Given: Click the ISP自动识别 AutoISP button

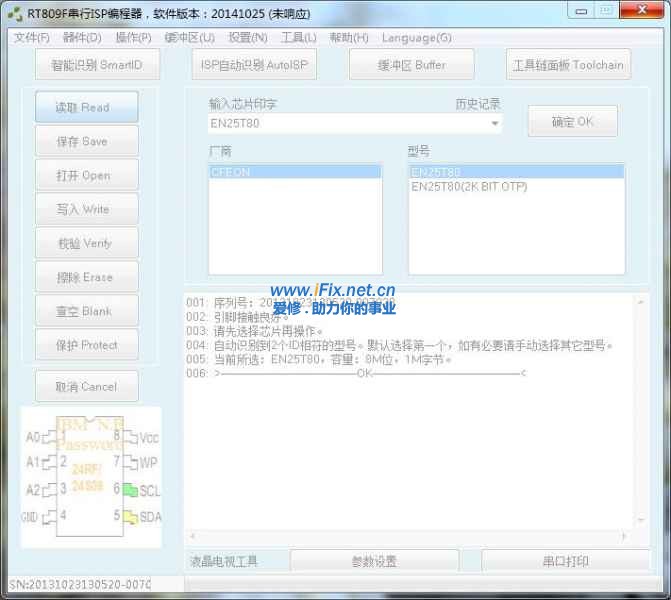Looking at the screenshot, I should [x=254, y=65].
